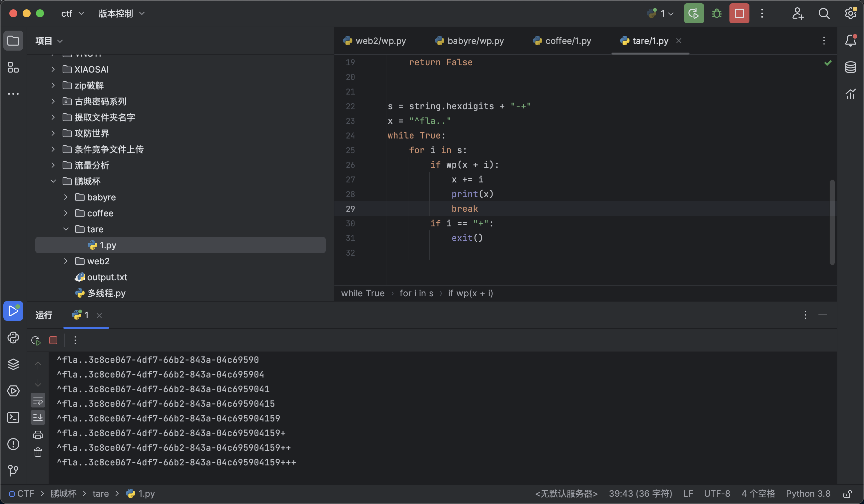Switch to babyre/wp.py editor tab
Image resolution: width=864 pixels, height=504 pixels.
tap(469, 41)
